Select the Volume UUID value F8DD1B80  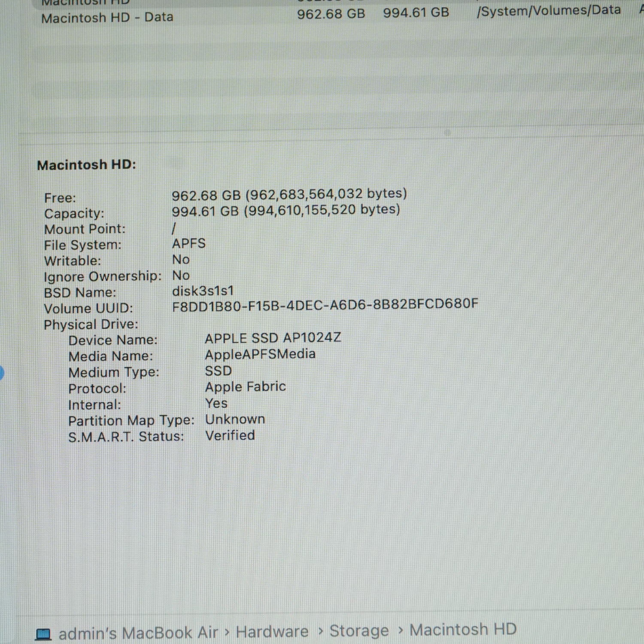click(x=325, y=305)
